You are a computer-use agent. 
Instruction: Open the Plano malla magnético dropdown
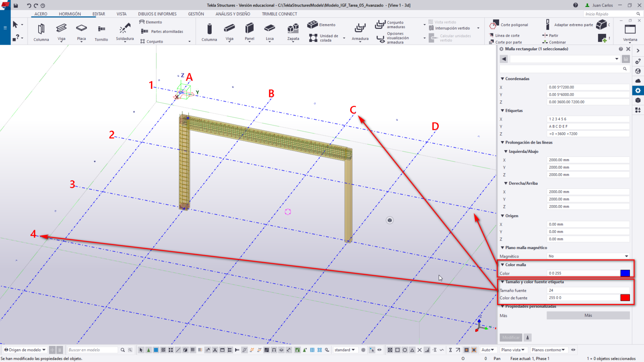588,256
